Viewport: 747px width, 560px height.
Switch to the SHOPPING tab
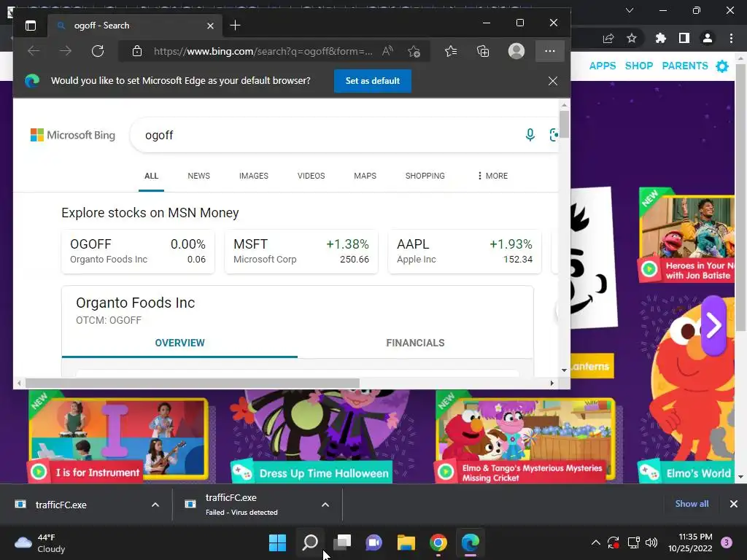point(425,176)
